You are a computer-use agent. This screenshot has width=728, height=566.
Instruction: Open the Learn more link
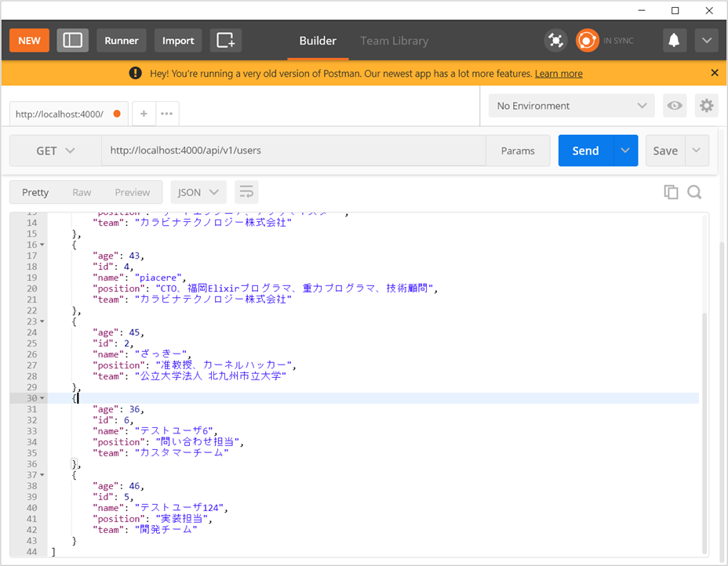click(x=559, y=74)
